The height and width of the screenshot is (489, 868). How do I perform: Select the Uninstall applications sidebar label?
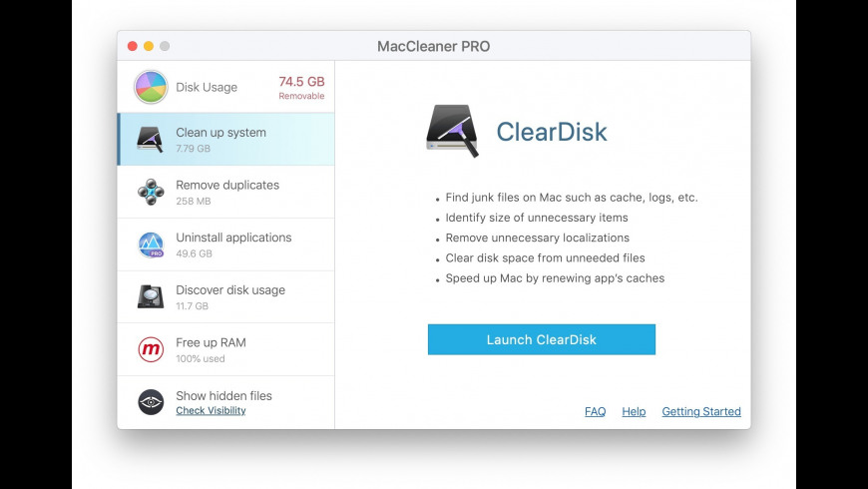pos(233,238)
